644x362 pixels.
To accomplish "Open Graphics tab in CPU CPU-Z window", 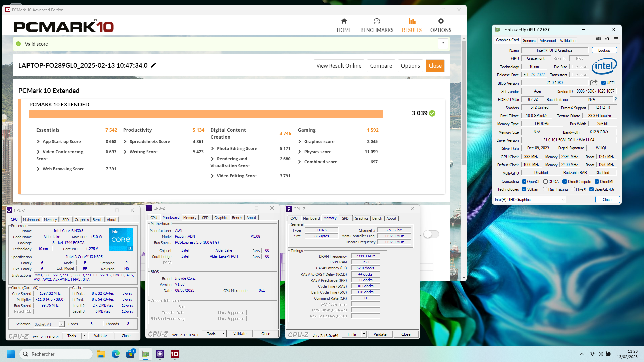I will pos(82,220).
